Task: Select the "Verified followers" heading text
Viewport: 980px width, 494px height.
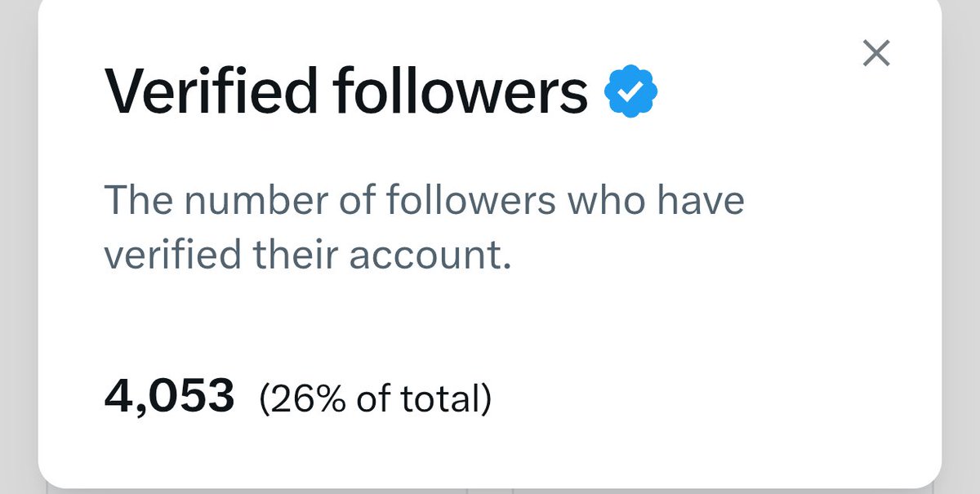Action: 346,90
